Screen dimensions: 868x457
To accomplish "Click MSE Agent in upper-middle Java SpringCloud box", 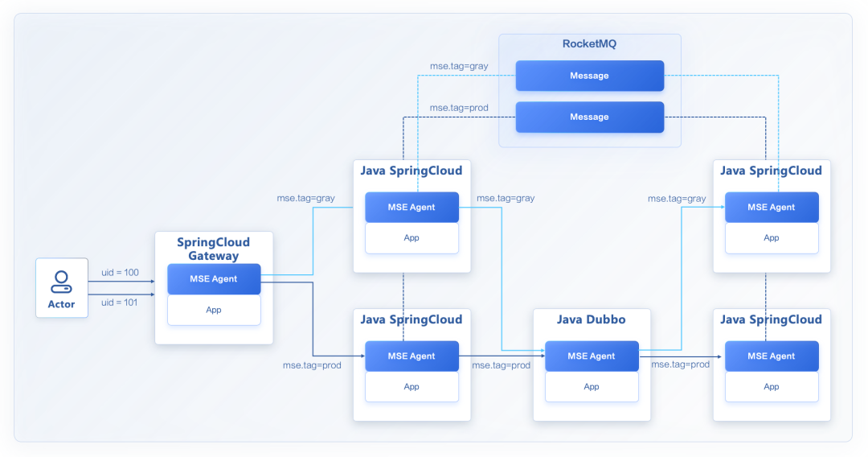I will pyautogui.click(x=411, y=207).
